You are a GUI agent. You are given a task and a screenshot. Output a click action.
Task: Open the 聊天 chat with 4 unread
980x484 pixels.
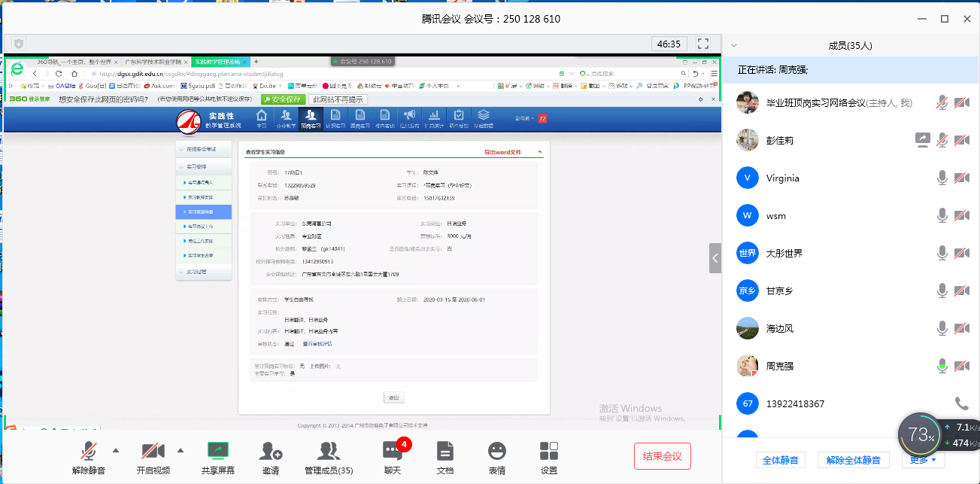click(393, 458)
